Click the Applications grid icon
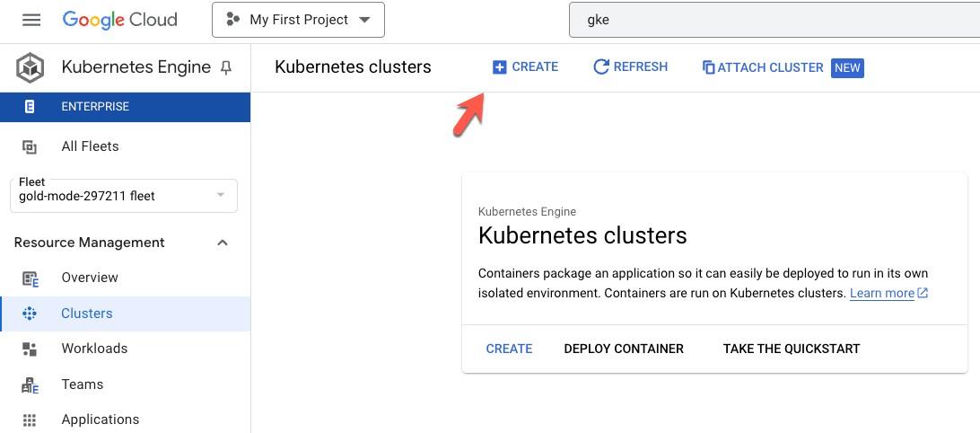 [x=30, y=420]
